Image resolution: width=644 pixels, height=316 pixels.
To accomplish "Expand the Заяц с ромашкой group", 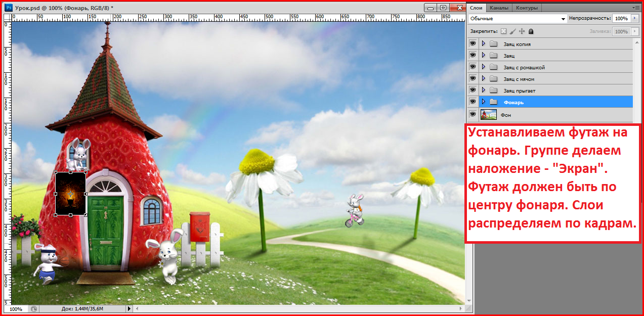I will tap(483, 67).
